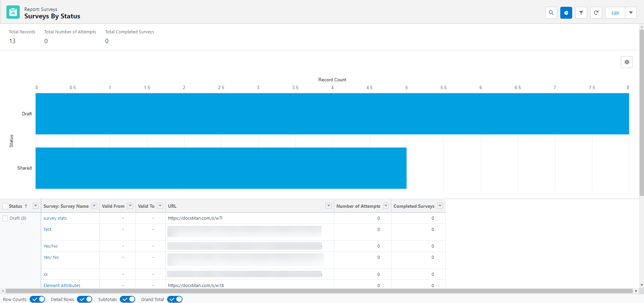The width and height of the screenshot is (644, 303).
Task: Click the Status sort arrow icon
Action: 26,206
